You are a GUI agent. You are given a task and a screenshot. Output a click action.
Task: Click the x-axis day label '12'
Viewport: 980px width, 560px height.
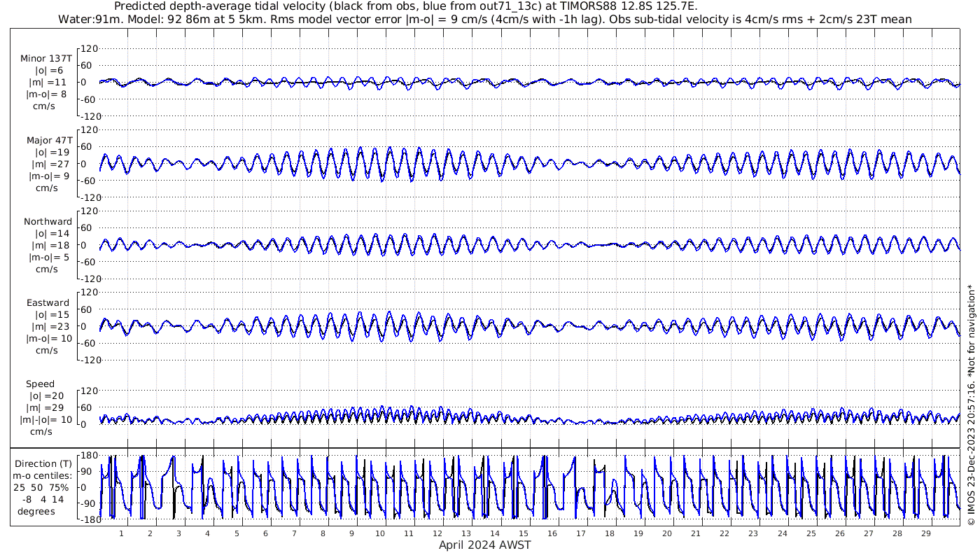point(437,533)
